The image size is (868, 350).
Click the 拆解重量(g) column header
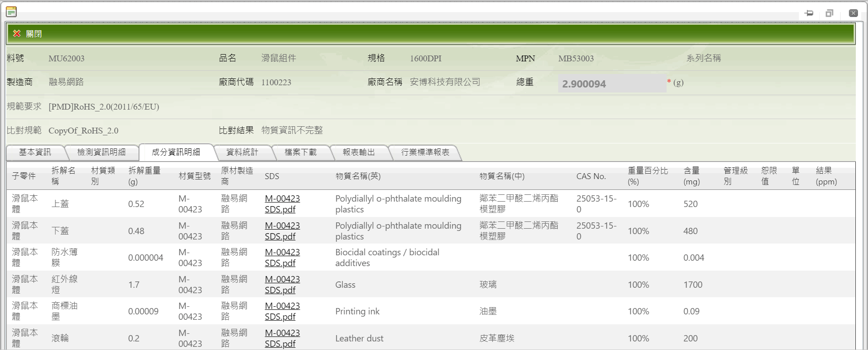point(145,176)
